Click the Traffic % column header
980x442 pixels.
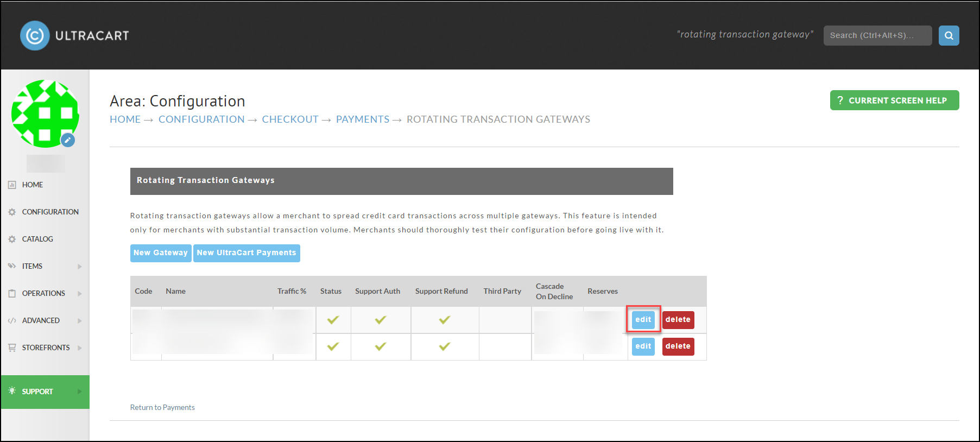(292, 291)
